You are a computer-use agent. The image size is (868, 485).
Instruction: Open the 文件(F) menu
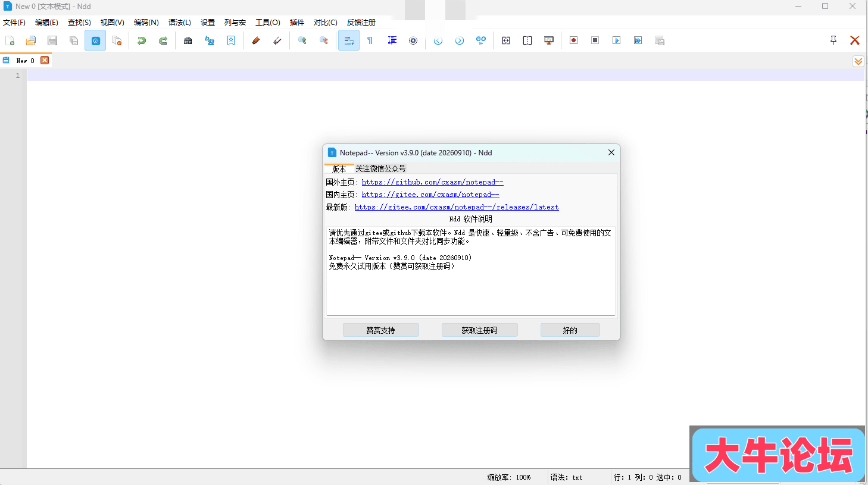(x=14, y=23)
